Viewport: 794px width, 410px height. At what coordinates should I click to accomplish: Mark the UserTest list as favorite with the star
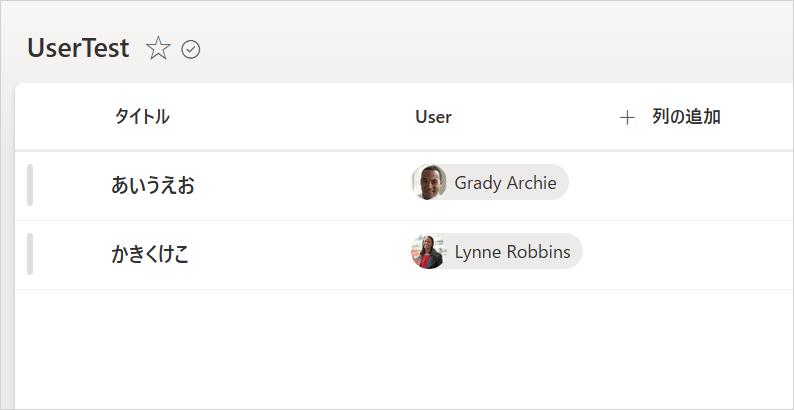tap(158, 49)
